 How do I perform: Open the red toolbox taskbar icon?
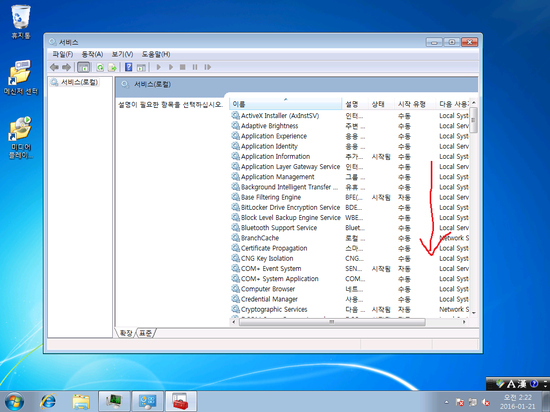[181, 401]
